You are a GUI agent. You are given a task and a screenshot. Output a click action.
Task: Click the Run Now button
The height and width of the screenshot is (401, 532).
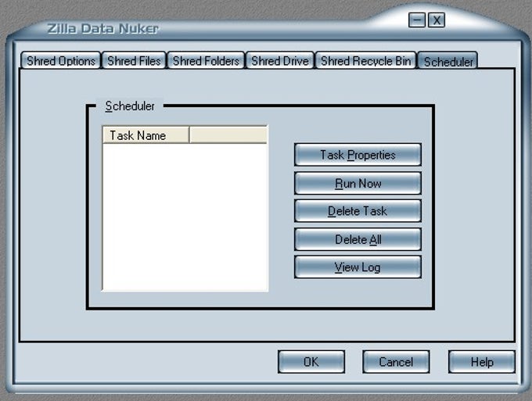point(358,184)
